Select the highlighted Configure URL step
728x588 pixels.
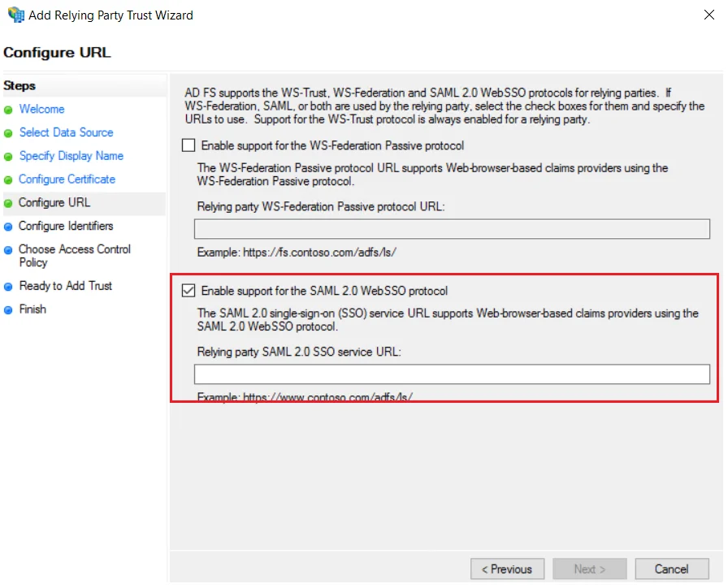coord(54,202)
